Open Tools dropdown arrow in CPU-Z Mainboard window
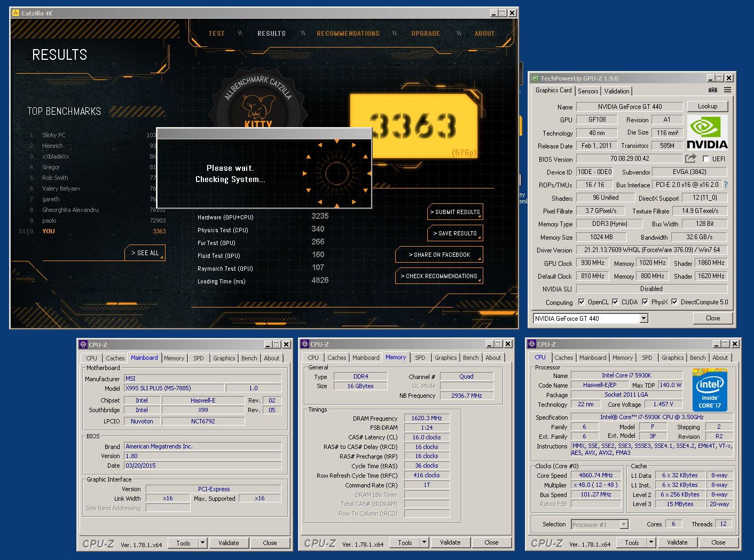The width and height of the screenshot is (754, 560). [x=202, y=543]
